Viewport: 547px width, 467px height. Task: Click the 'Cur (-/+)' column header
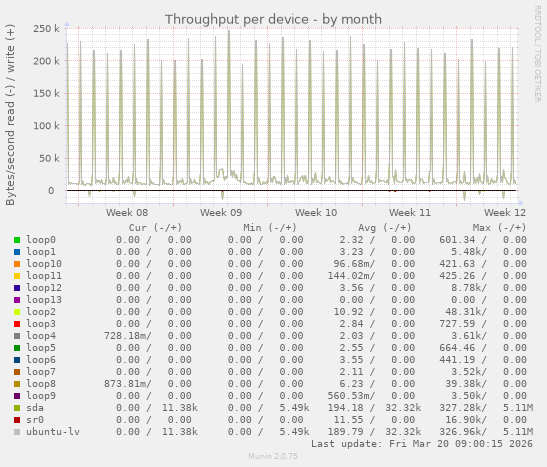(155, 228)
